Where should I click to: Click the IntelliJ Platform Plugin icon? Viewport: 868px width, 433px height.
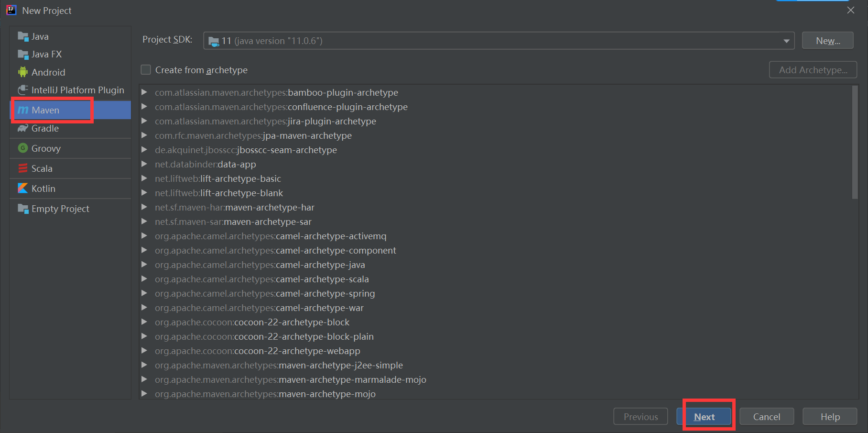click(x=23, y=90)
